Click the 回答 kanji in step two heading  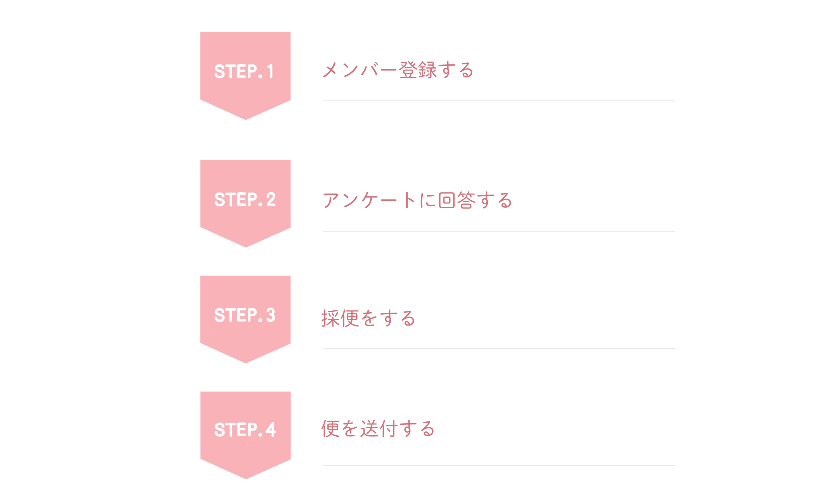(x=457, y=200)
